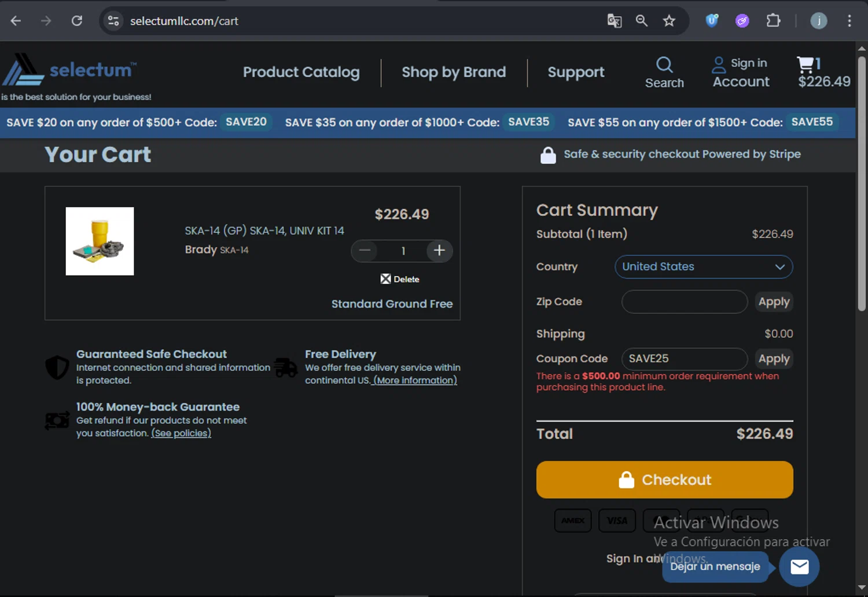The height and width of the screenshot is (597, 868).
Task: Click the lock icon beside Safe & security checkout
Action: coord(548,155)
